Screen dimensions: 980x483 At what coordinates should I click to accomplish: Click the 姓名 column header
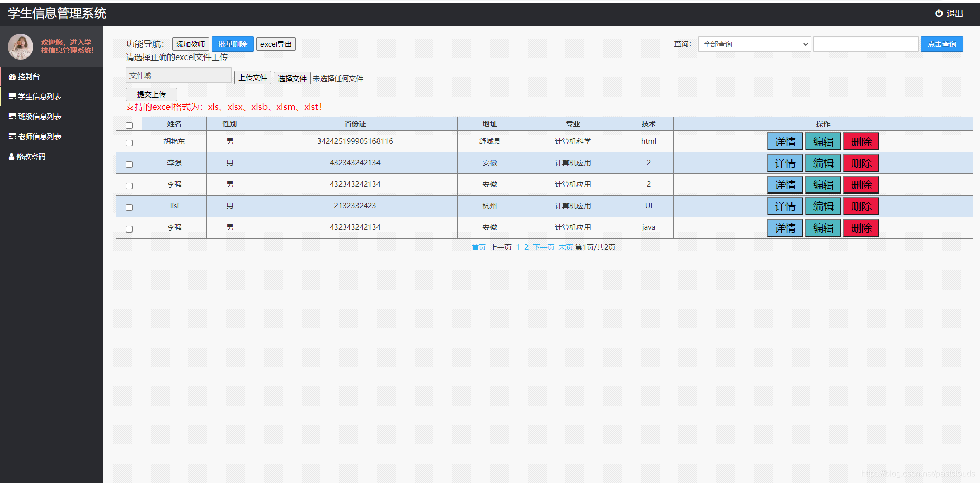click(174, 124)
